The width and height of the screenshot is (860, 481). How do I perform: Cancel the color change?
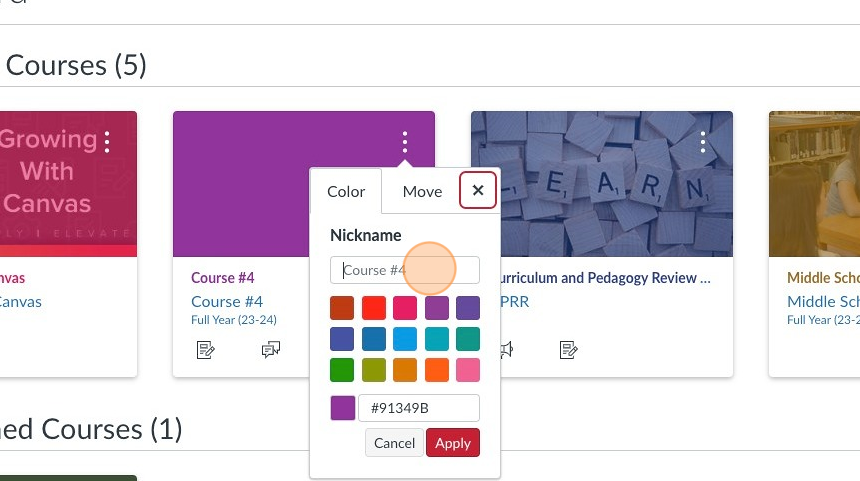coord(394,443)
